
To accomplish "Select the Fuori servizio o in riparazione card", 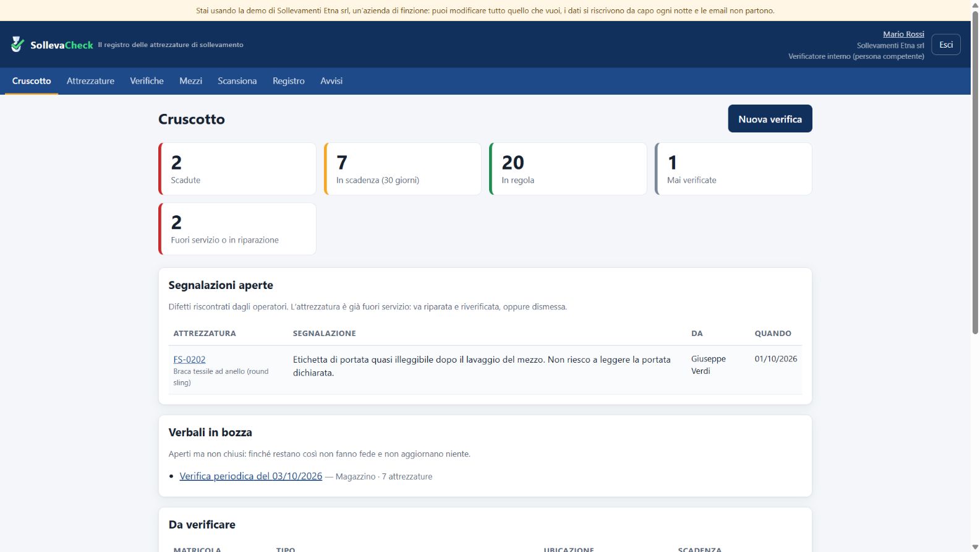I will click(237, 229).
